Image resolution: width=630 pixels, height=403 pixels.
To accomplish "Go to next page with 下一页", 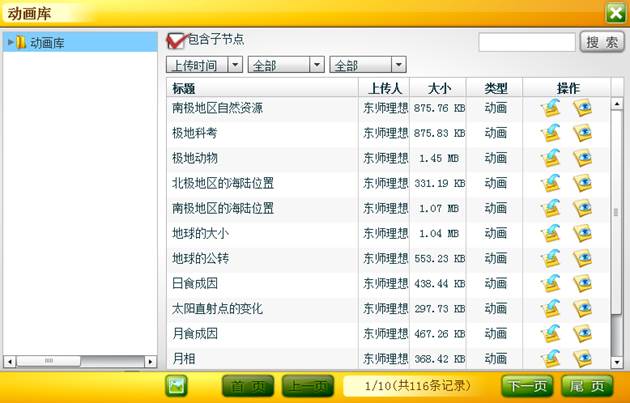I will pyautogui.click(x=526, y=386).
